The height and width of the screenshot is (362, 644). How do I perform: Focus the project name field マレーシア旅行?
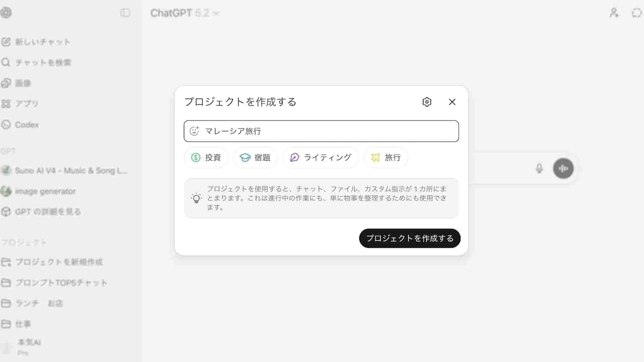click(x=321, y=131)
